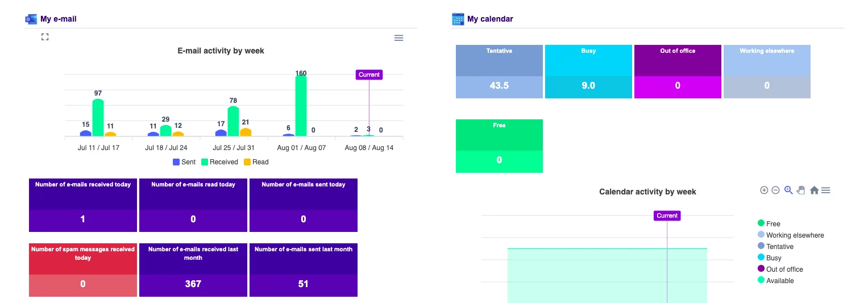The width and height of the screenshot is (868, 303).
Task: Click Number of e-mails received last month tile
Action: 193,270
